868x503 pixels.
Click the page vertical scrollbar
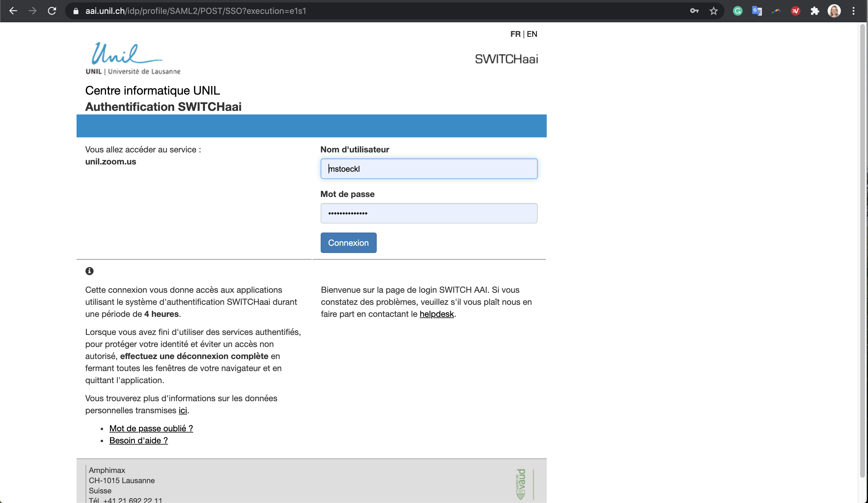coord(862,241)
